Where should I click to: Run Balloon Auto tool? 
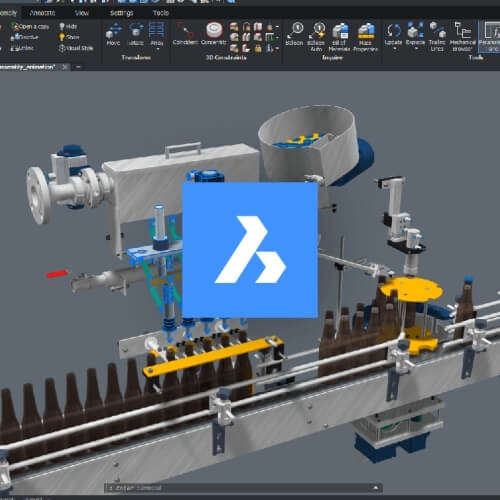316,37
